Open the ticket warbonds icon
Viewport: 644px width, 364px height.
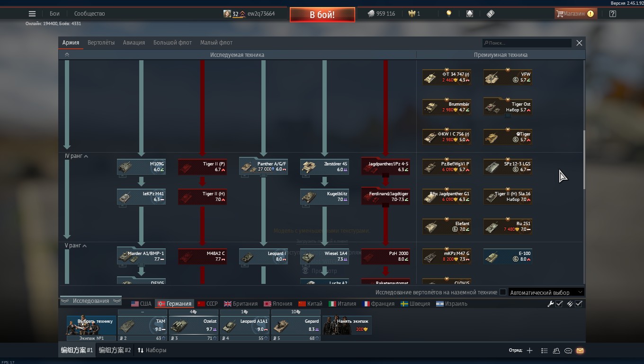491,14
